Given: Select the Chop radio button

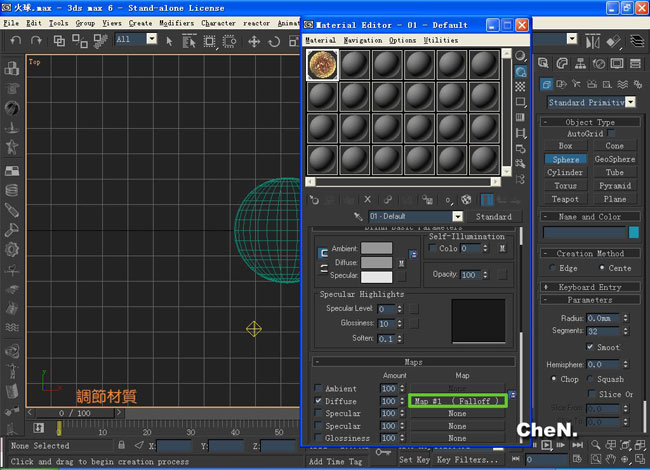Looking at the screenshot, I should (553, 378).
